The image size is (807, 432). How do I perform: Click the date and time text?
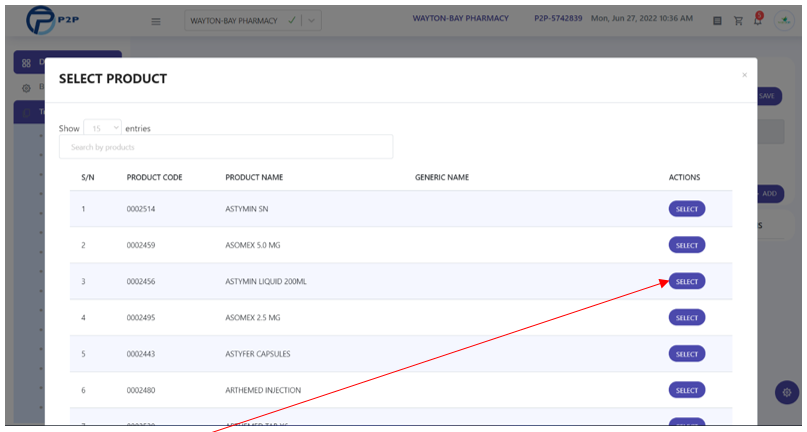pyautogui.click(x=642, y=18)
